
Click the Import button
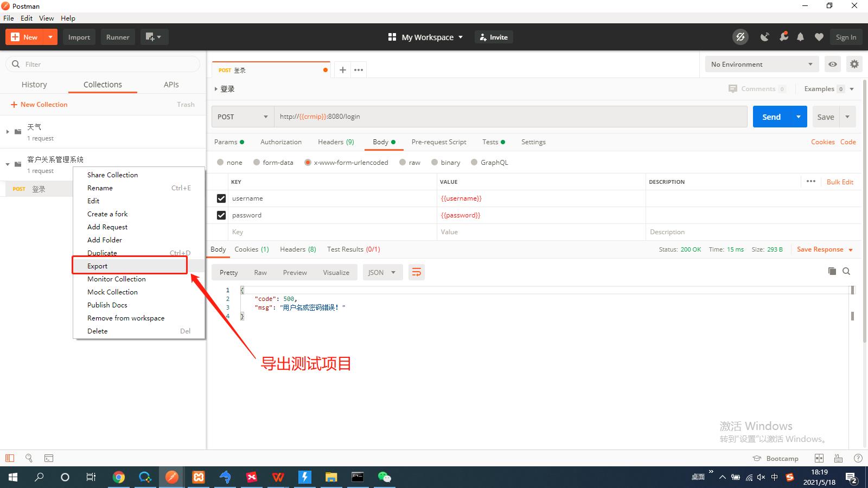79,37
